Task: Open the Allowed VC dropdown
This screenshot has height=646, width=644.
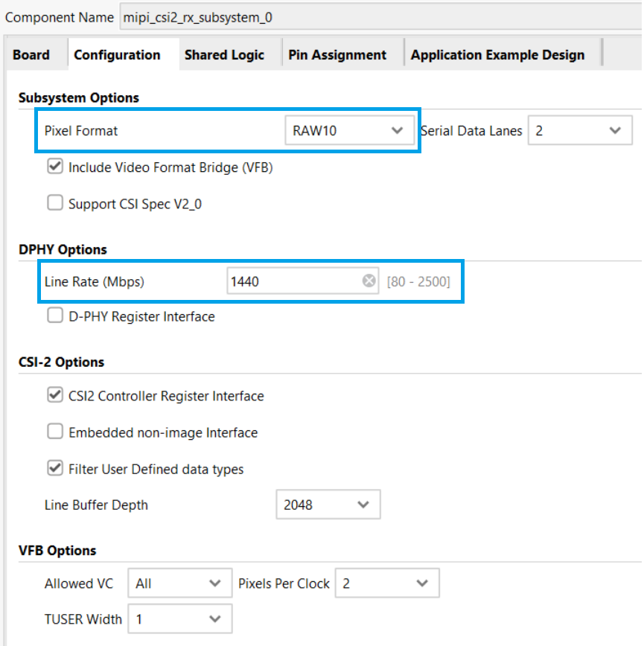Action: point(179,583)
